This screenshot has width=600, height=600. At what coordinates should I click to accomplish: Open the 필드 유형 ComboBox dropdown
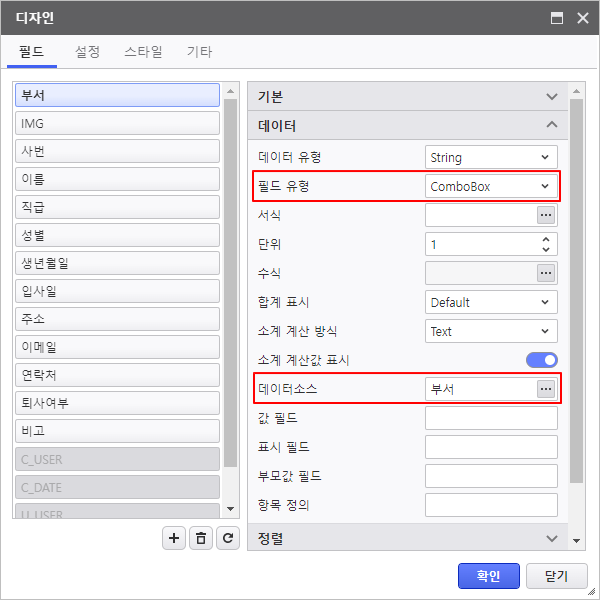(491, 186)
